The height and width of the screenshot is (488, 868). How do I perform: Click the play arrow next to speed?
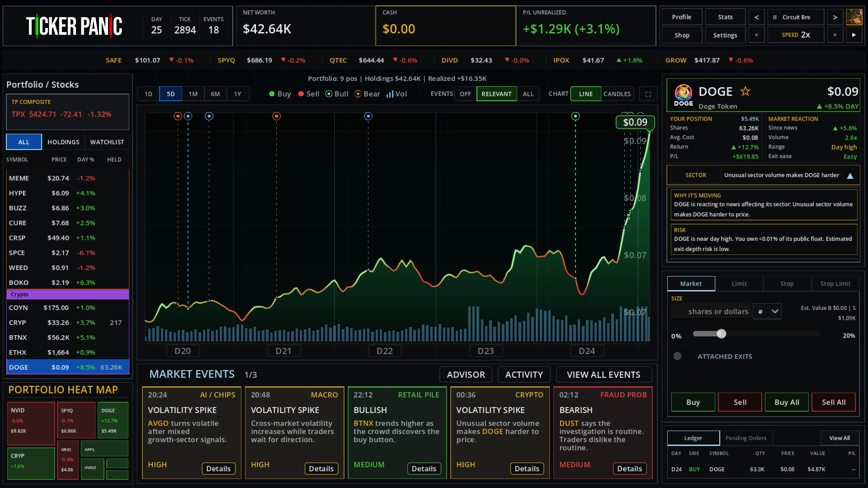(x=854, y=35)
